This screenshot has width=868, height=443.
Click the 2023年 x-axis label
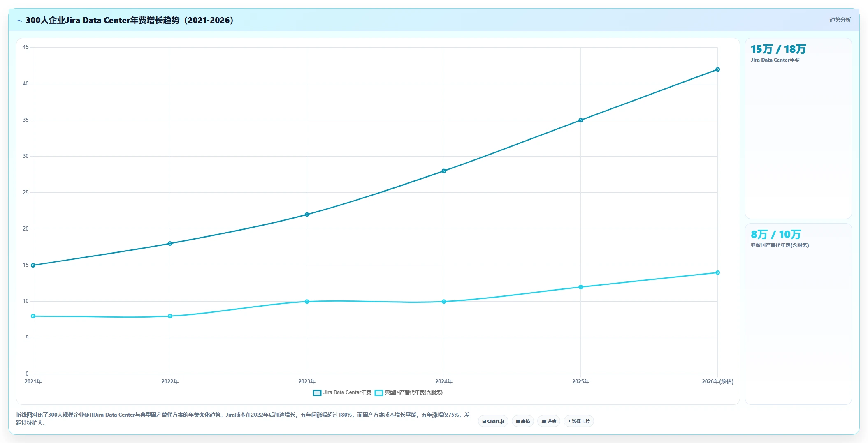point(307,382)
